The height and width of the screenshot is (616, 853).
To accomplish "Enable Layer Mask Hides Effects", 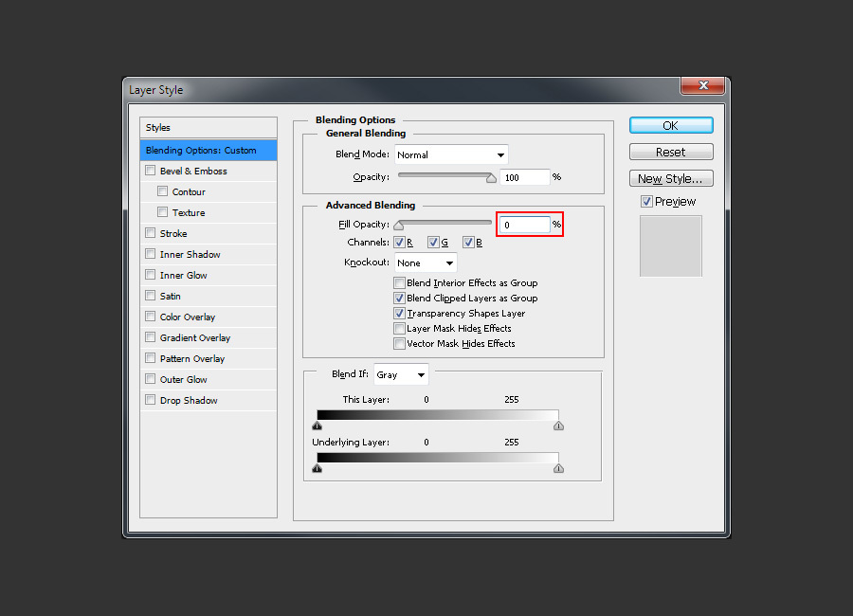I will pos(399,328).
